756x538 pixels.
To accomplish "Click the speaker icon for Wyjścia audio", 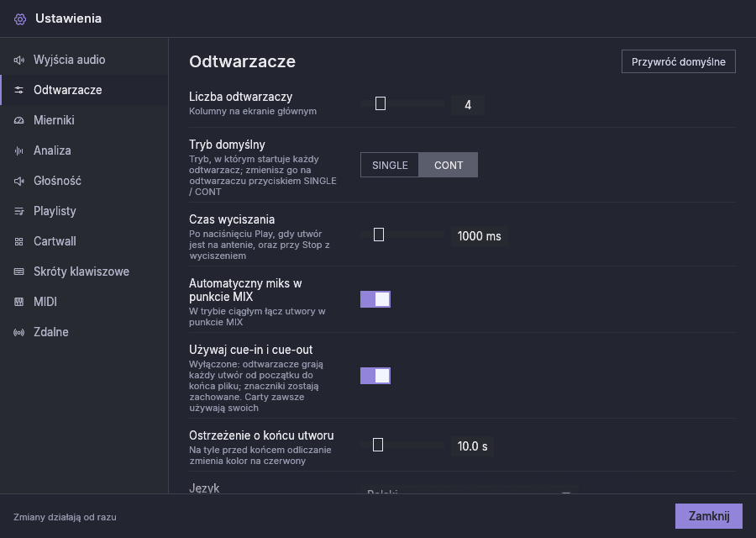I will (18, 60).
